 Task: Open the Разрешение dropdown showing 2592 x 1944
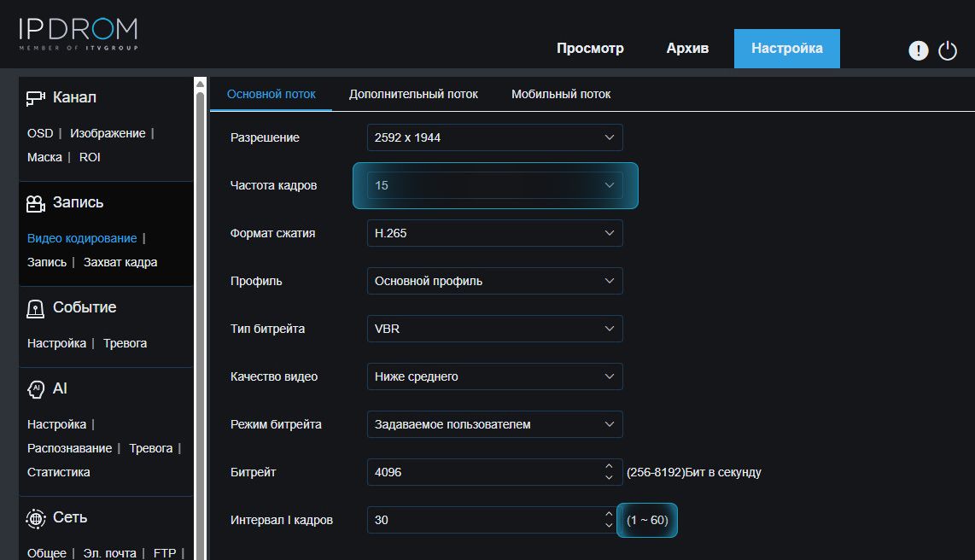[x=494, y=137]
